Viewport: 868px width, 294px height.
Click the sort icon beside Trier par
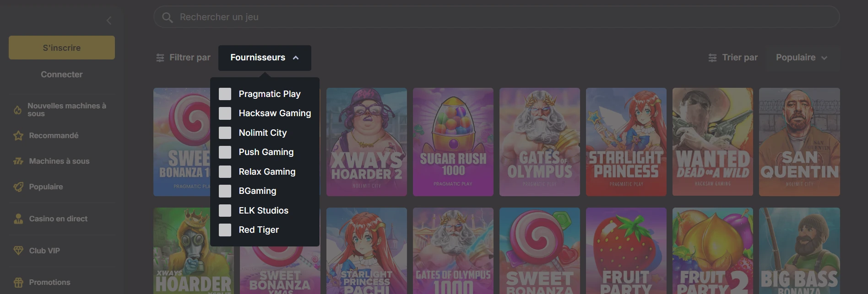coord(712,58)
